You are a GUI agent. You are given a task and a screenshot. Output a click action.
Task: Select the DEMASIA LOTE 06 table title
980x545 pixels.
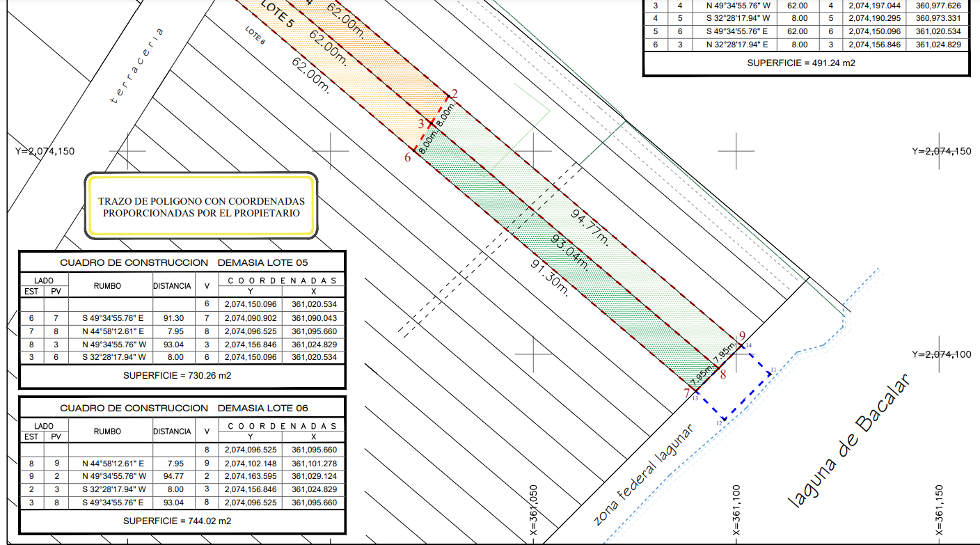coord(184,408)
